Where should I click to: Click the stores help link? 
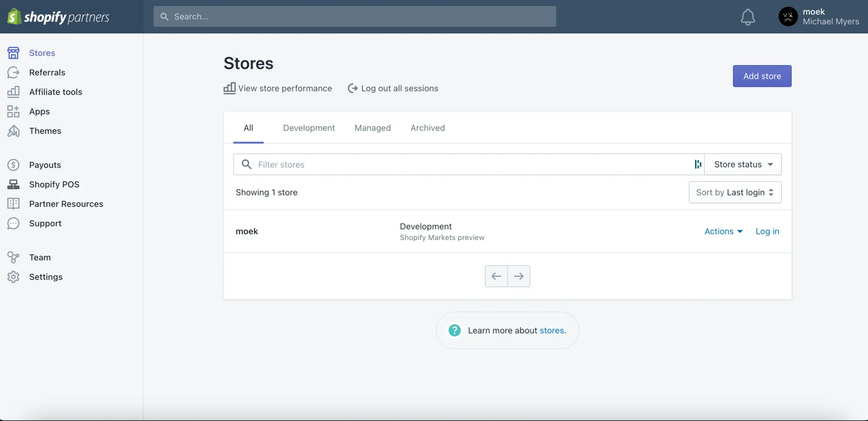tap(552, 330)
